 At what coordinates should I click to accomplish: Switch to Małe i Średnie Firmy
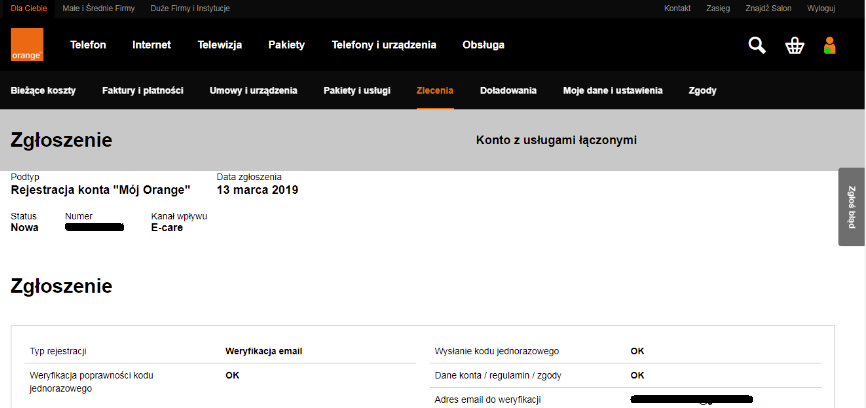point(98,8)
